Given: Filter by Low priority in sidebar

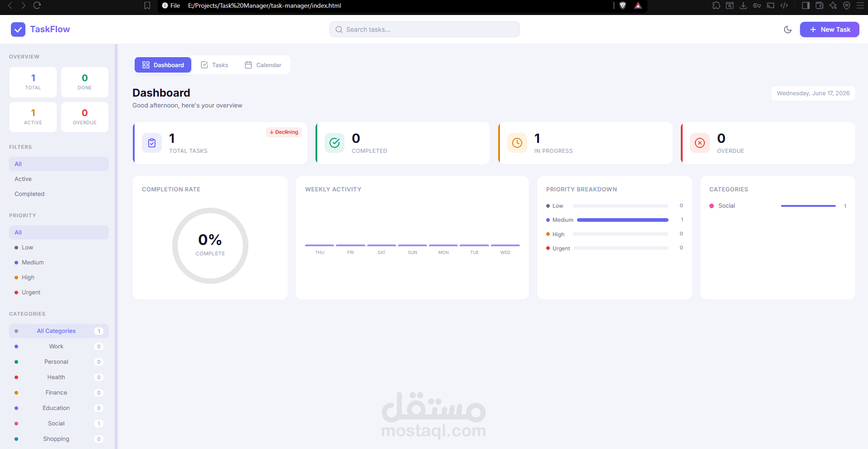Looking at the screenshot, I should coord(59,247).
